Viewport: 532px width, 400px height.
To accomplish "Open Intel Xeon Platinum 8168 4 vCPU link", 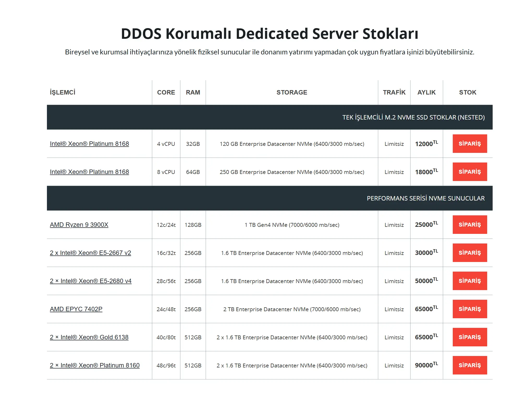I will 89,144.
